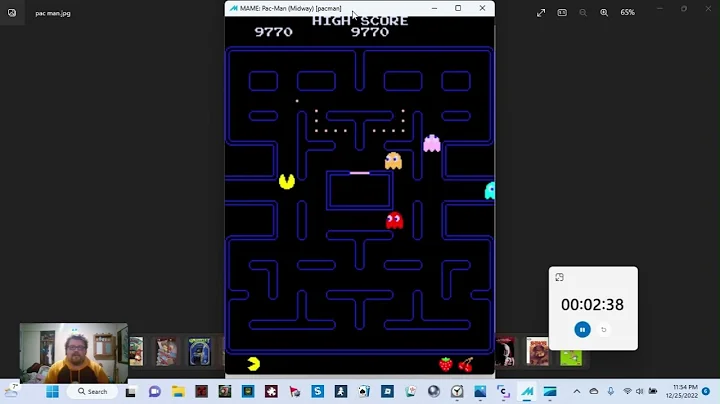Select the arcade cabinet thumbnail in filmstrip

point(199,352)
